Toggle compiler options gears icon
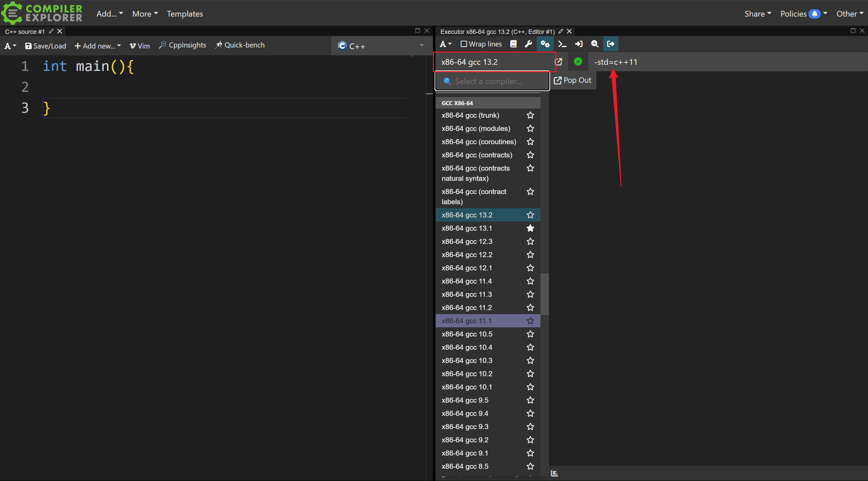868x481 pixels. click(x=545, y=44)
